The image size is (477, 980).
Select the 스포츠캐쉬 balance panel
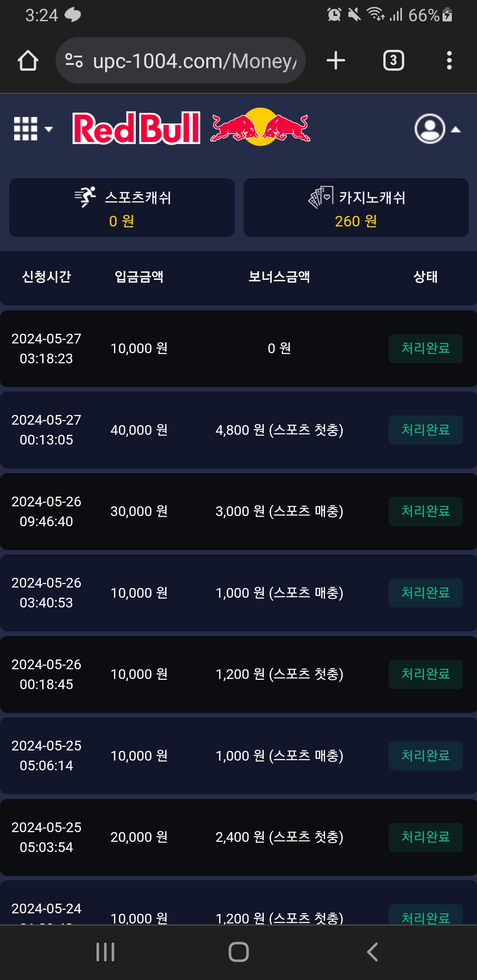click(x=122, y=208)
